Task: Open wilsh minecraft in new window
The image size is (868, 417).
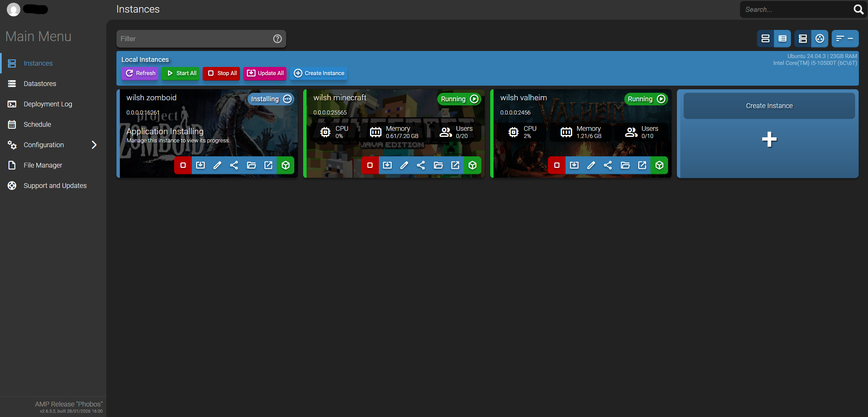Action: [x=455, y=165]
